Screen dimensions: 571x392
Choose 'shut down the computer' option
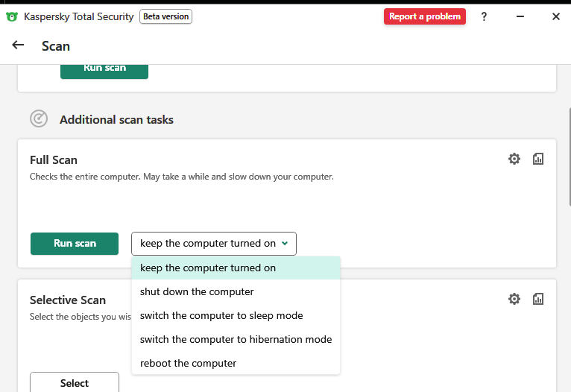197,292
